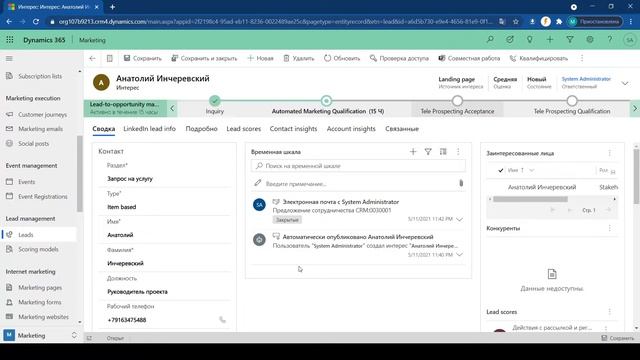The height and width of the screenshot is (360, 640).
Task: Open advanced find funnel icon in header
Action: 570,40
